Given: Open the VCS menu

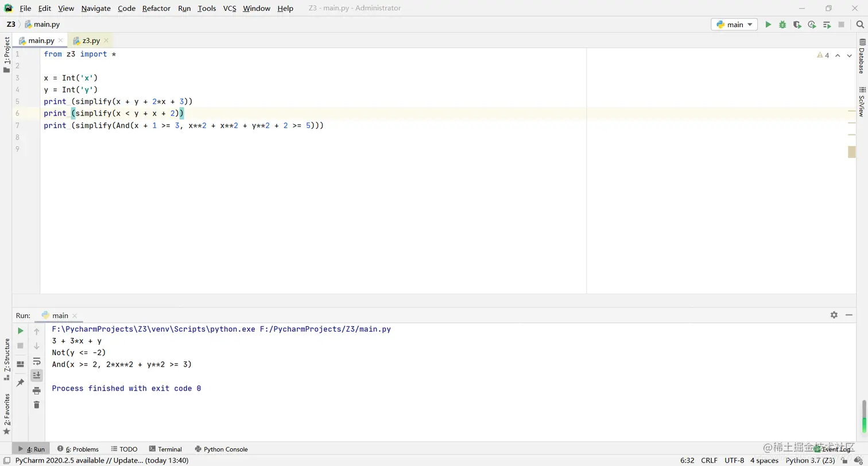Looking at the screenshot, I should (x=230, y=8).
